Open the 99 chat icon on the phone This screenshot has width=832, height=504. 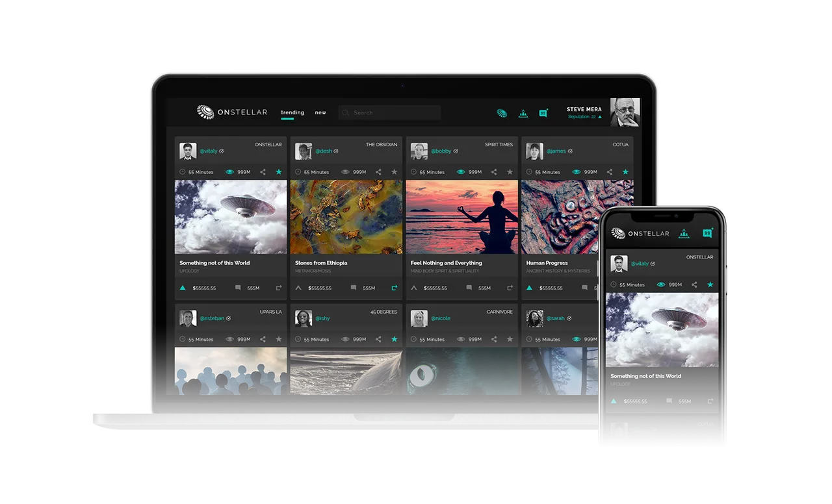707,233
